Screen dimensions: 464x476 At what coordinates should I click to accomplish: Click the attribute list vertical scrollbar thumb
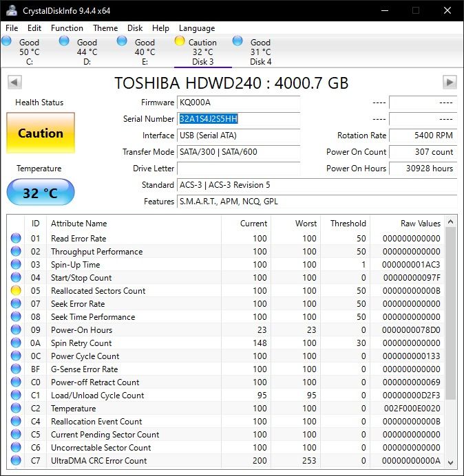tap(451, 314)
